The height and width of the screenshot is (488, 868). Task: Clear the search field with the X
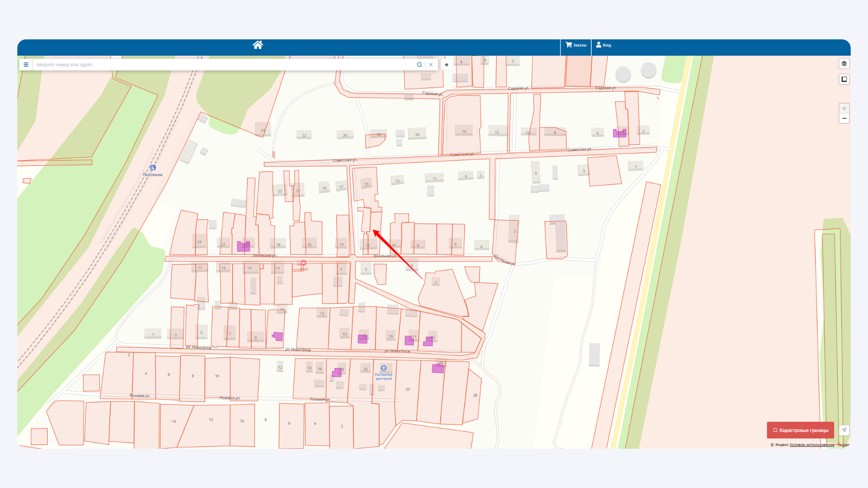(431, 65)
